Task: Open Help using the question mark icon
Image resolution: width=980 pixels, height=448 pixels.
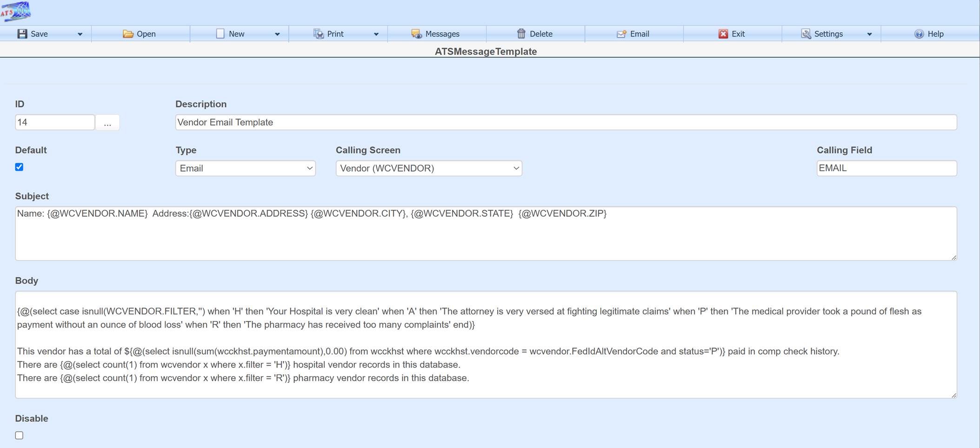Action: 920,33
